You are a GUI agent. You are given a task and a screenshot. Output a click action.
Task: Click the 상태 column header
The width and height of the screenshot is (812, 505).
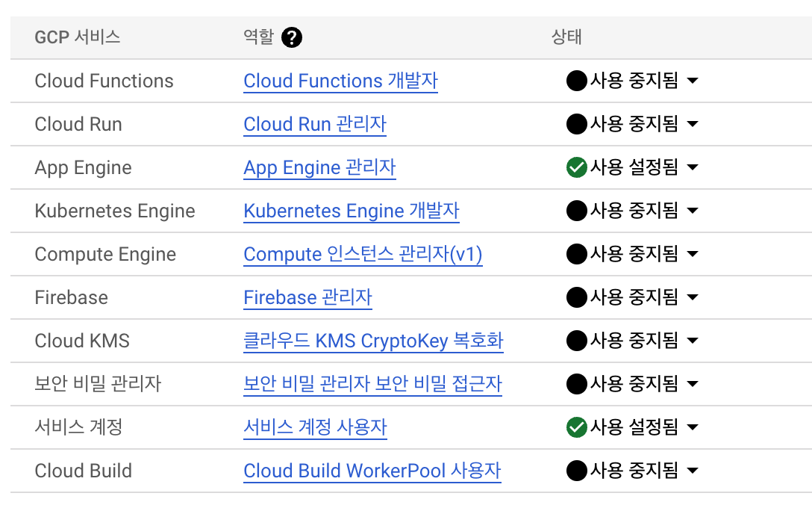tap(566, 37)
